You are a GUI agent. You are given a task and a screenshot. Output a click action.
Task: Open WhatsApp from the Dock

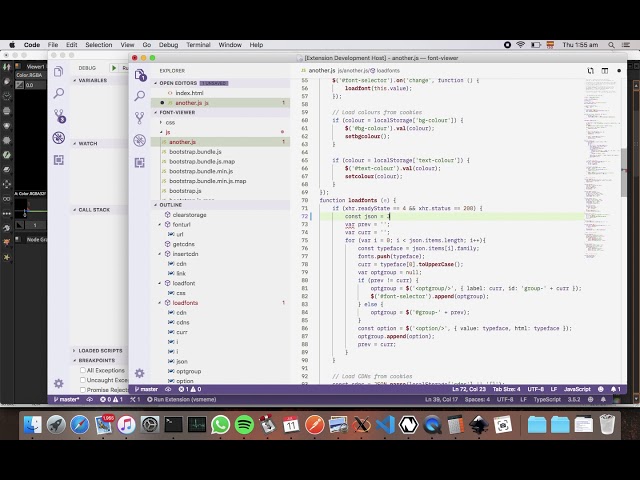pos(220,425)
